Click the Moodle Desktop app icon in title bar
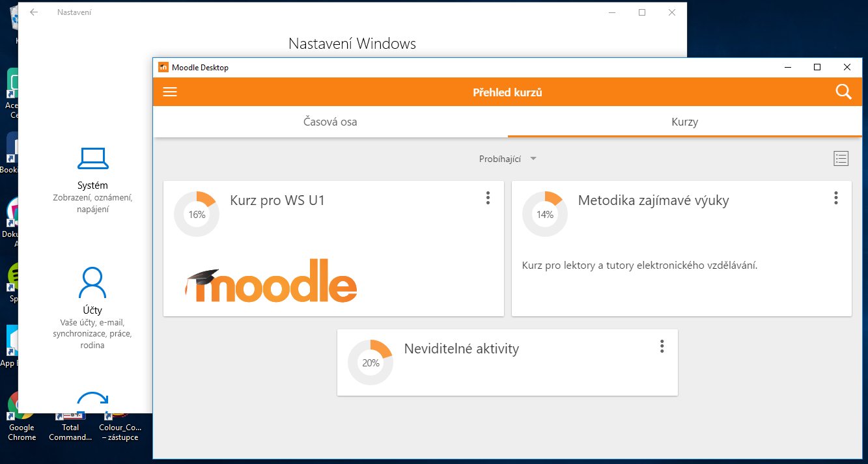Screen dimensions: 868x464 163,67
